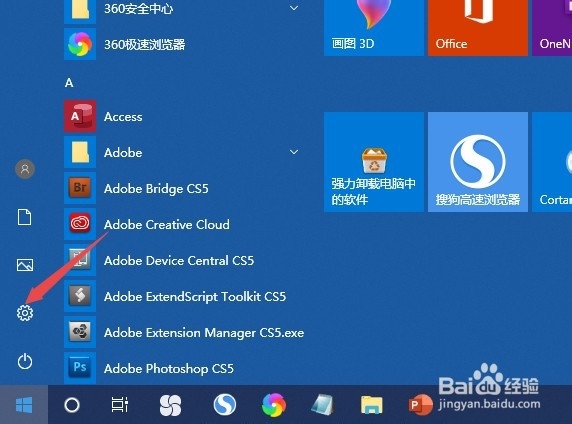This screenshot has height=424, width=572.
Task: Select Adobe Creative Cloud entry text
Action: point(167,224)
